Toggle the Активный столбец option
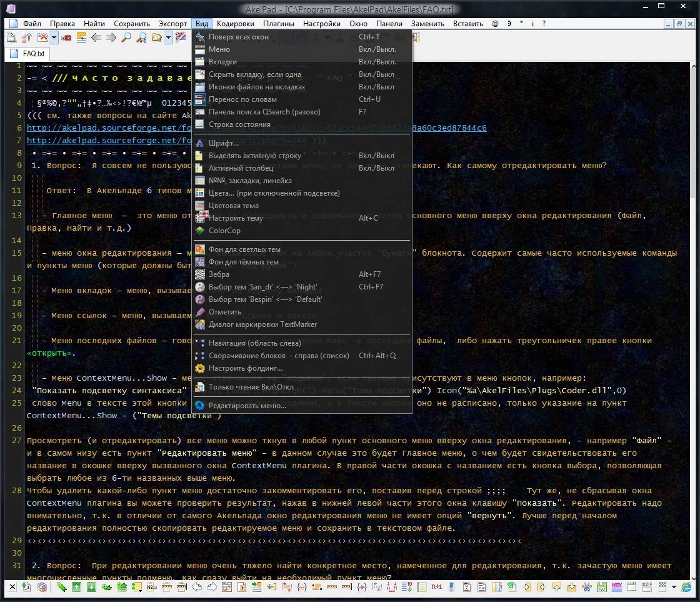 [302, 168]
